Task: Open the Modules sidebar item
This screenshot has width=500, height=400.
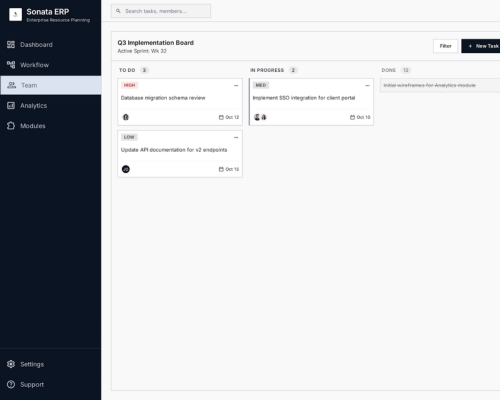Action: 51,126
